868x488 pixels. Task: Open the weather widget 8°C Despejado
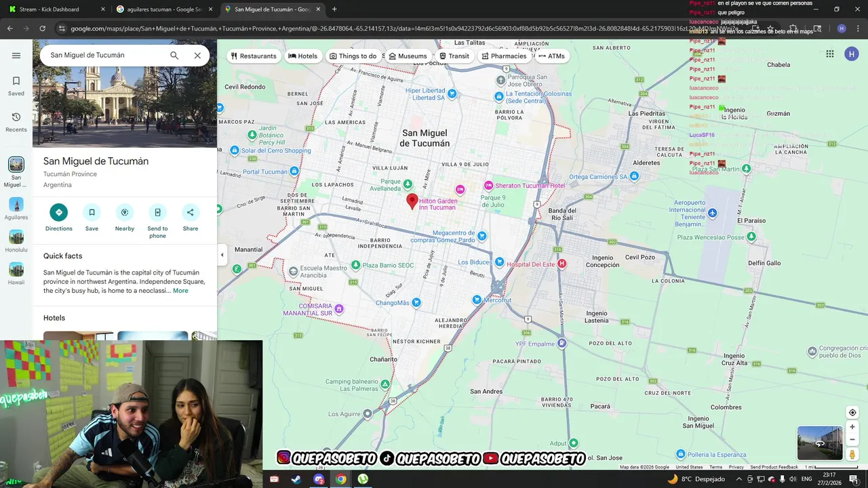click(696, 479)
